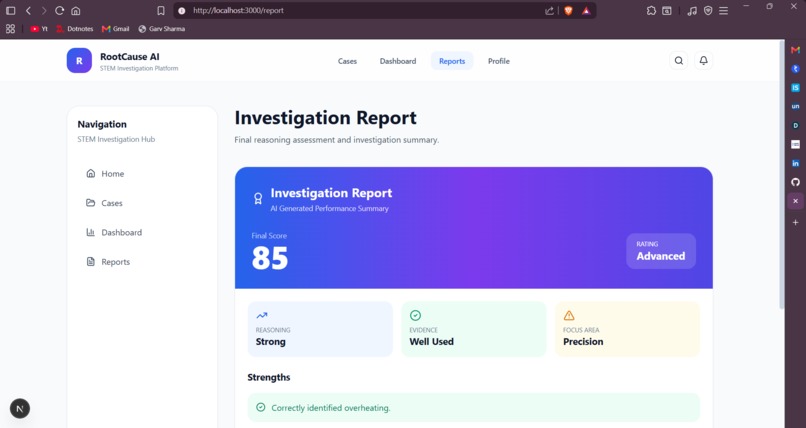Click the share icon in address bar
The height and width of the screenshot is (428, 806).
pyautogui.click(x=549, y=10)
